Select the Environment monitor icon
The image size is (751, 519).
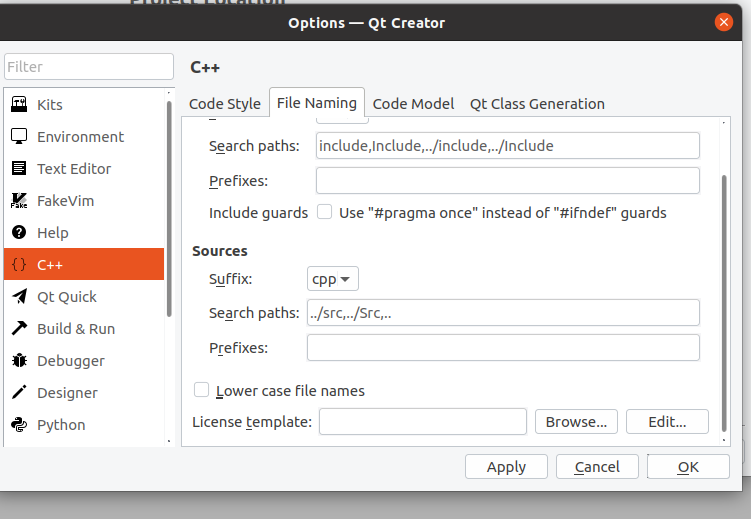[19, 136]
